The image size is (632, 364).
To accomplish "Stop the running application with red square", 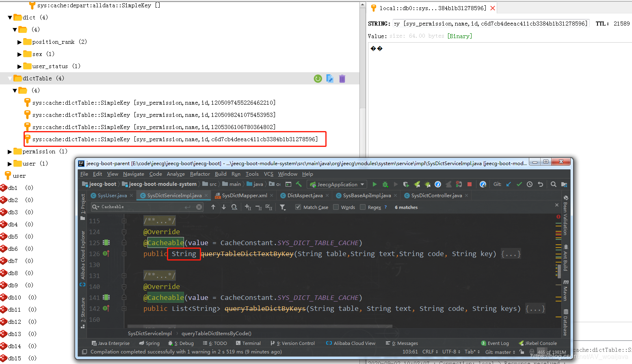I will [x=470, y=184].
